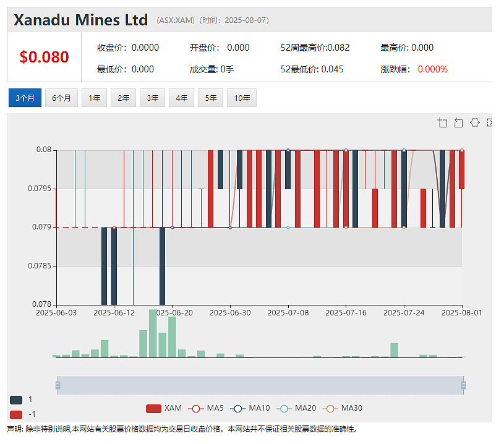Click the 2025-06-12 x-axis date label

(x=114, y=313)
